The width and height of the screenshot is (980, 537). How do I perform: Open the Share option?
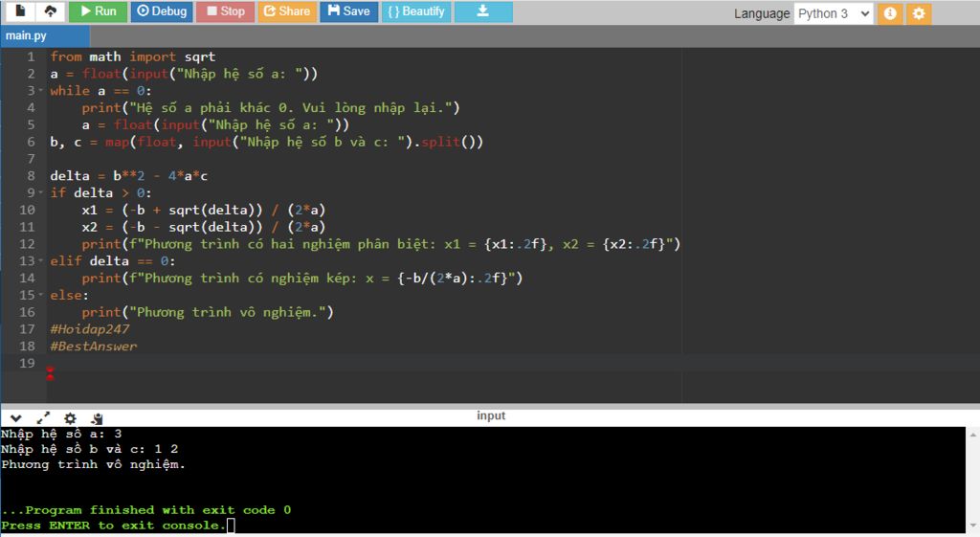[x=287, y=11]
